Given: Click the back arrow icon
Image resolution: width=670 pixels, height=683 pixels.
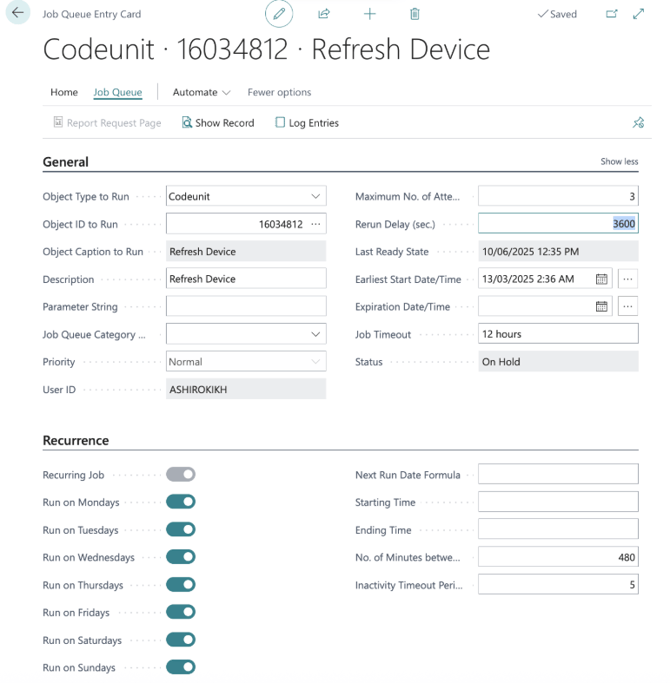Looking at the screenshot, I should tap(17, 14).
